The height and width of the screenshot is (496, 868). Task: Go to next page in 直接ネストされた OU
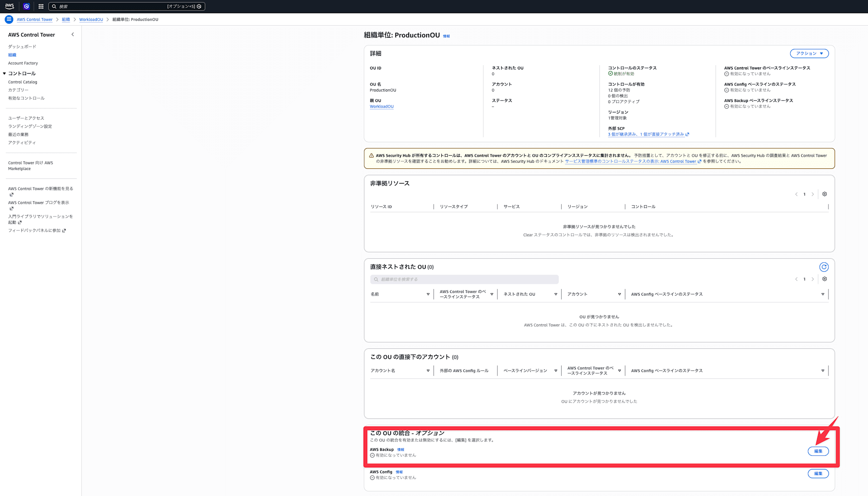(x=813, y=279)
